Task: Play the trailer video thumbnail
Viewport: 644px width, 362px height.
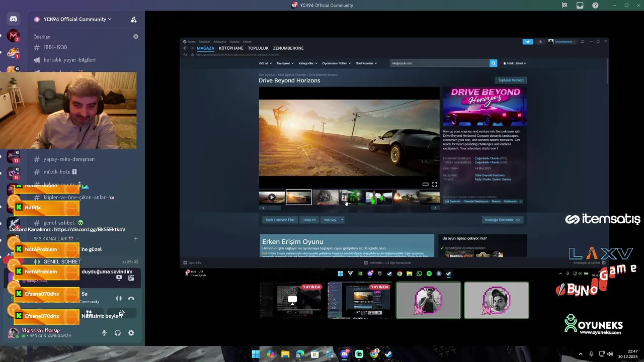Action: pyautogui.click(x=272, y=197)
